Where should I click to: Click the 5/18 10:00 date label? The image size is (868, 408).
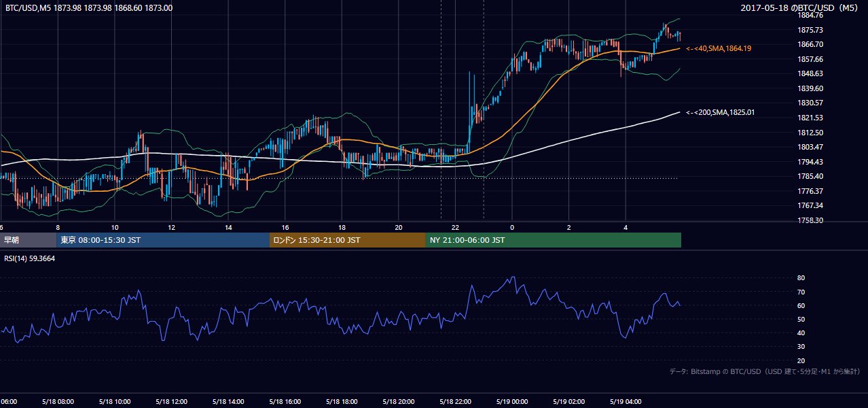point(115,402)
